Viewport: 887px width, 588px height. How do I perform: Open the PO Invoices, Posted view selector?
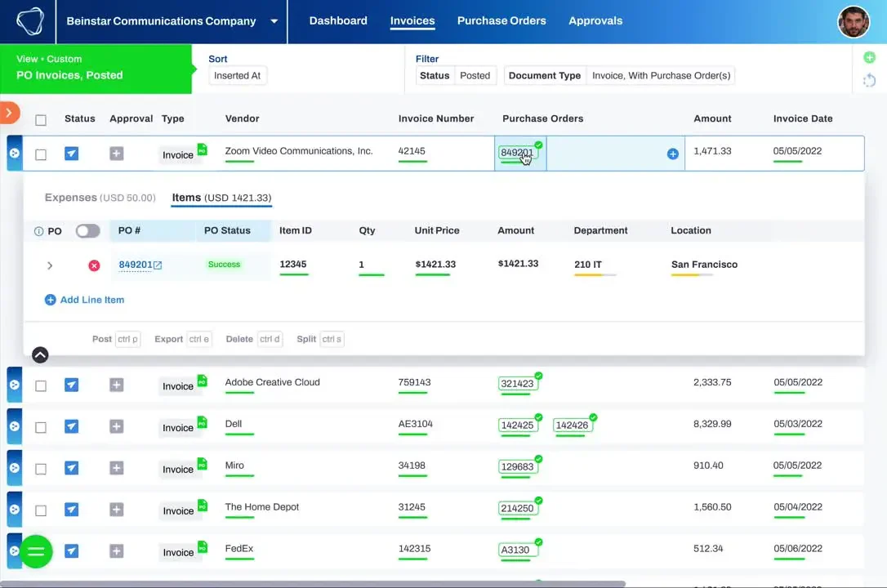pyautogui.click(x=96, y=69)
